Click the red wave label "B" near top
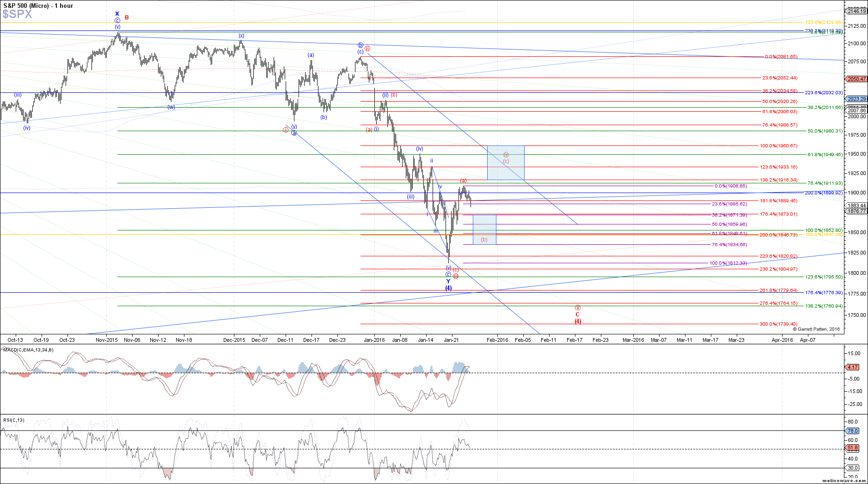868x484 pixels. click(x=127, y=18)
